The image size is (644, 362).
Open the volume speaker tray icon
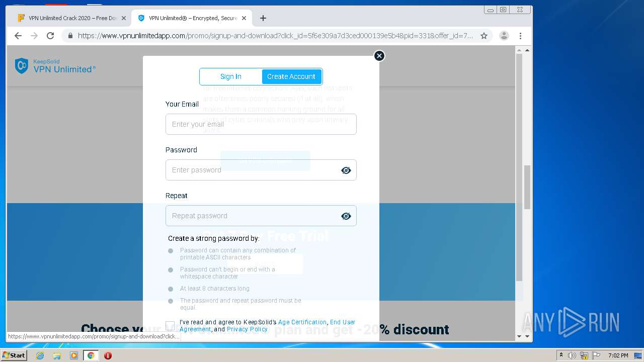click(572, 355)
